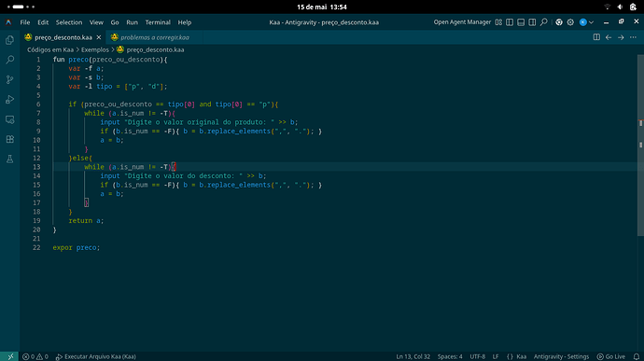Click the search magnifier in title bar
The width and height of the screenshot is (644, 361).
coord(544,22)
